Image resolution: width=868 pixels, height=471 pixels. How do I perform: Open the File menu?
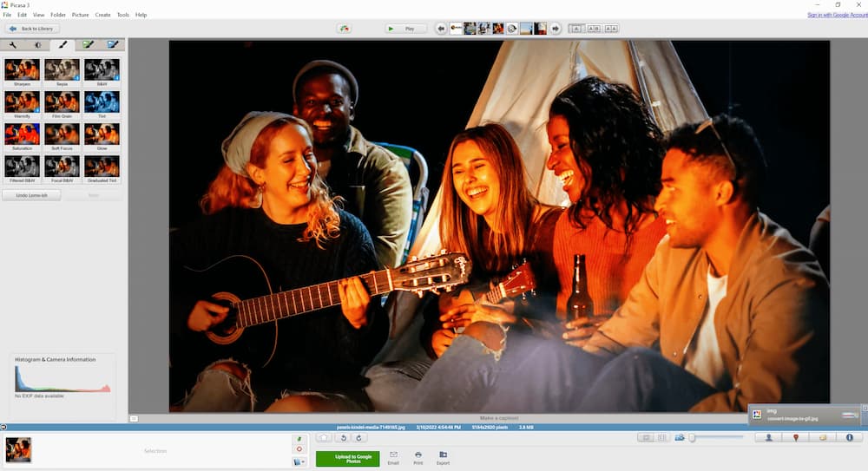tap(7, 15)
